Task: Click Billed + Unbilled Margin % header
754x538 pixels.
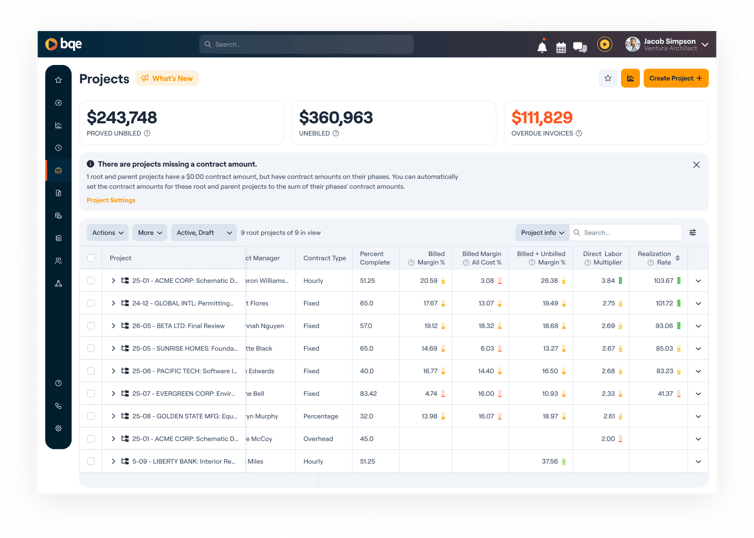Action: coord(541,258)
